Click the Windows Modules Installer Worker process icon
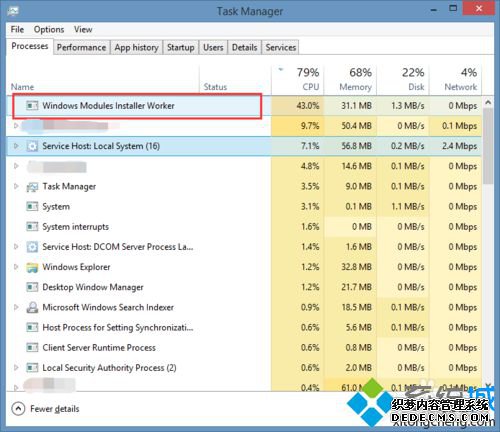This screenshot has height=432, width=500. [x=32, y=106]
